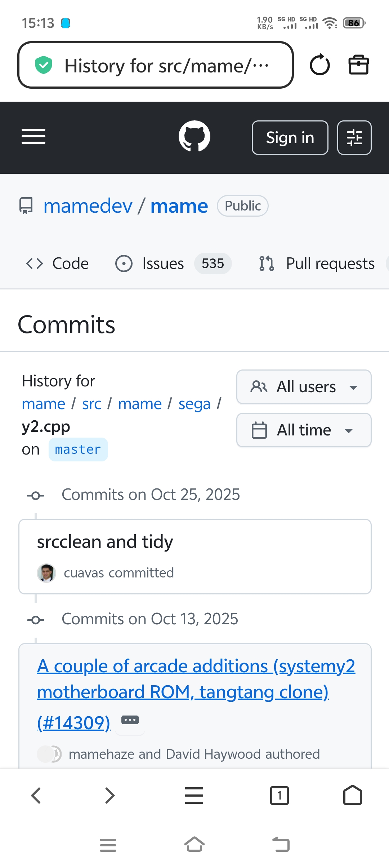The width and height of the screenshot is (389, 868).
Task: Tap the green security shield icon
Action: [44, 65]
